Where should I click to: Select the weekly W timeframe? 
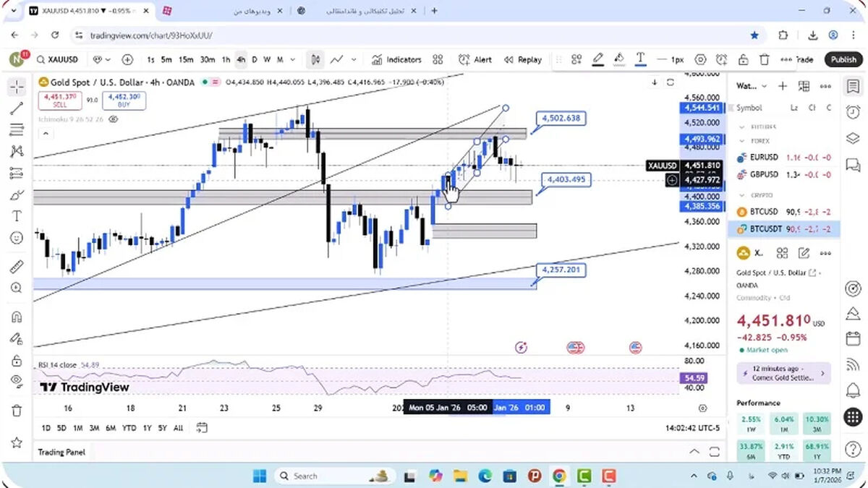click(267, 60)
